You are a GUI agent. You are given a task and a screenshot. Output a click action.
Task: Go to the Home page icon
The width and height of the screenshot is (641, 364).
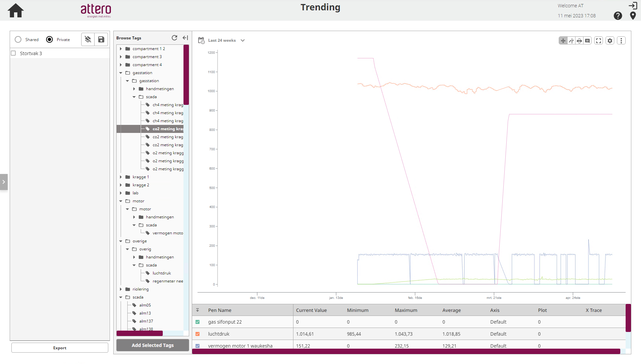(16, 11)
